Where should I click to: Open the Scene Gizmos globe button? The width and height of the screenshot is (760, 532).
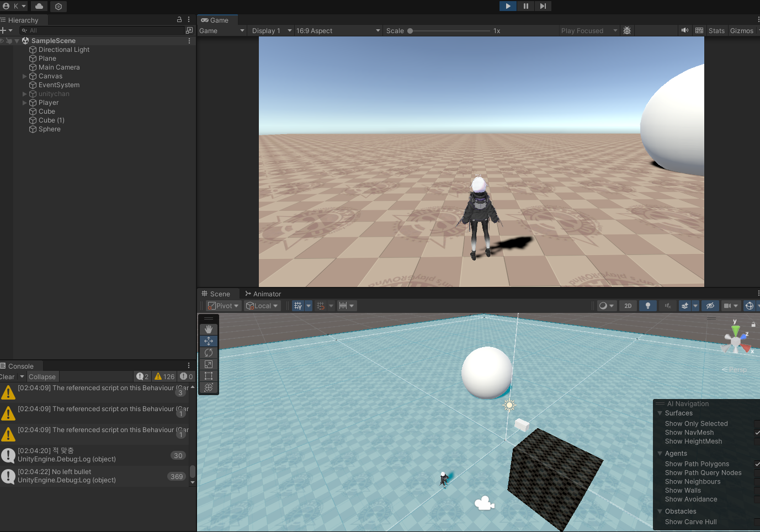pos(750,306)
